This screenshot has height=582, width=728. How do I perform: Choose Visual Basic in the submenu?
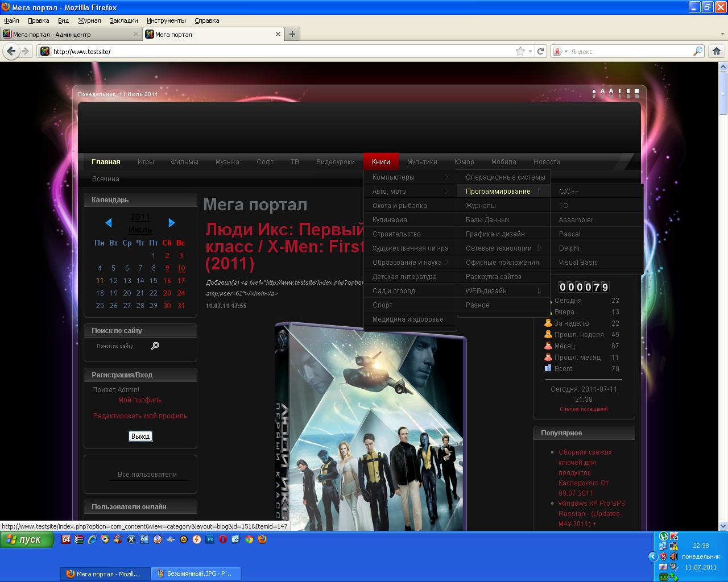tap(597, 263)
